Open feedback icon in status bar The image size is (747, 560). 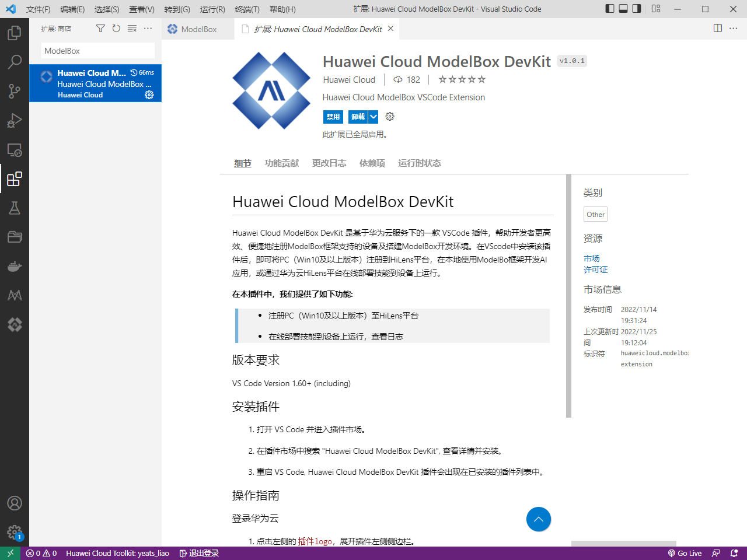point(716,553)
